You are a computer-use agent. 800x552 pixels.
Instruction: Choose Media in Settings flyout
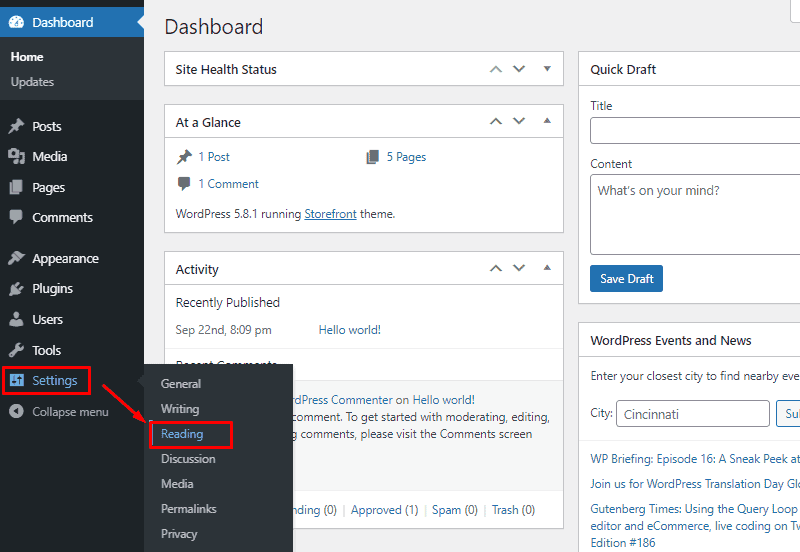pos(177,484)
